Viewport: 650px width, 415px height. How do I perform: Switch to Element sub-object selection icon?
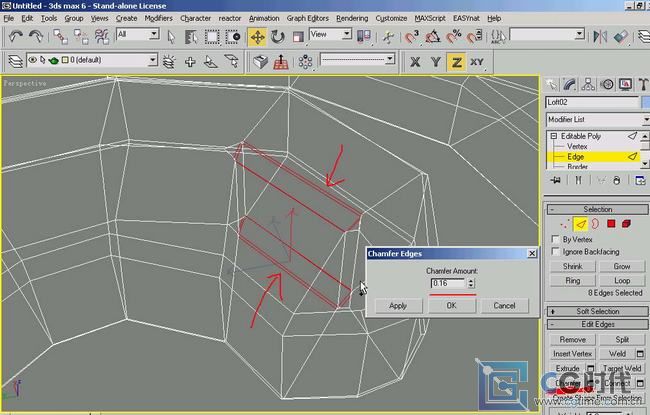point(626,224)
